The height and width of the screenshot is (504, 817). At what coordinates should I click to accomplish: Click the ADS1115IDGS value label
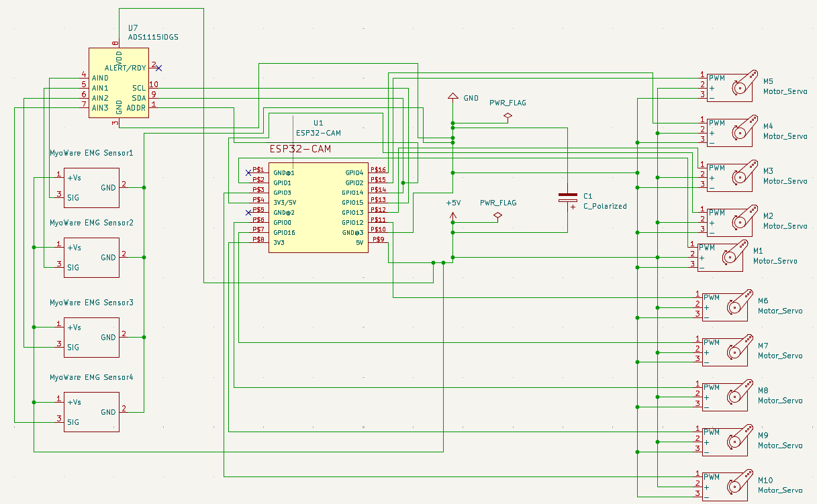click(153, 38)
